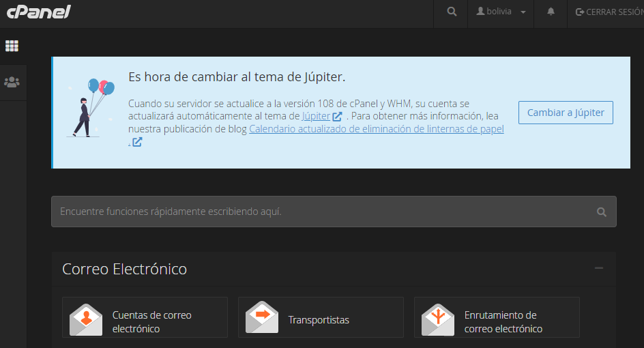Open the Calendario actualizado de eliminación link

click(376, 129)
